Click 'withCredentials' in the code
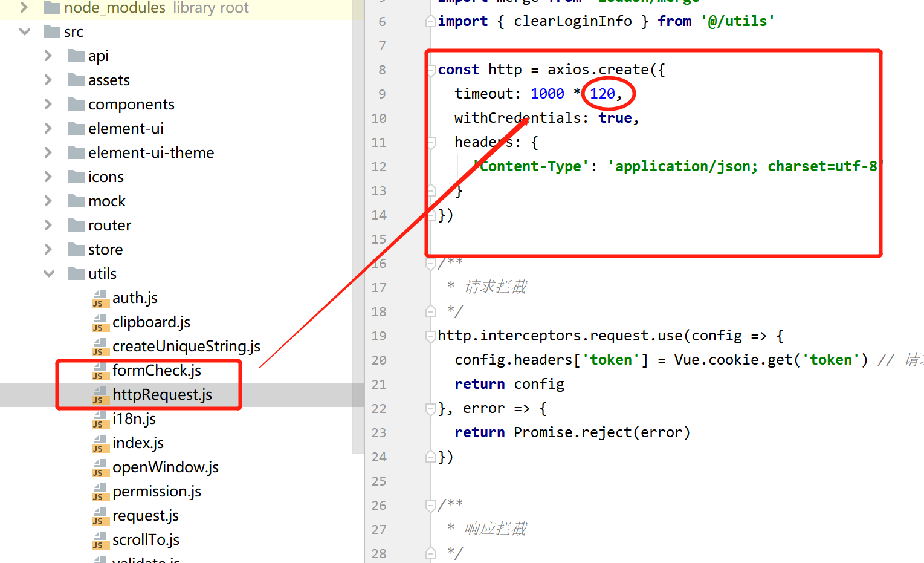 pos(517,118)
